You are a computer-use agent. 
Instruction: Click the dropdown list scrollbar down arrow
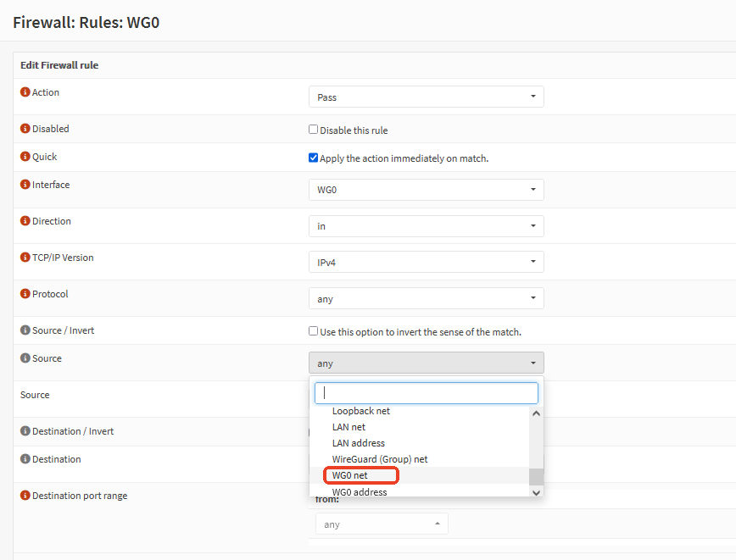(536, 492)
